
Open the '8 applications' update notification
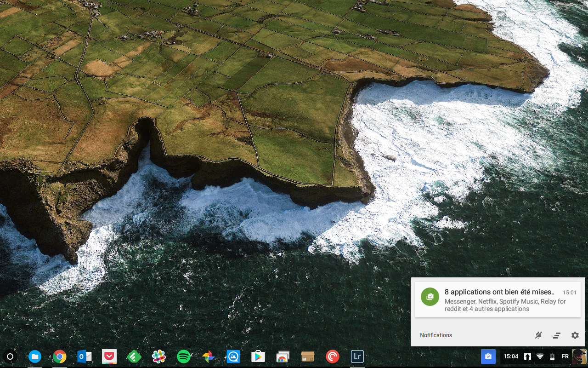tap(498, 300)
